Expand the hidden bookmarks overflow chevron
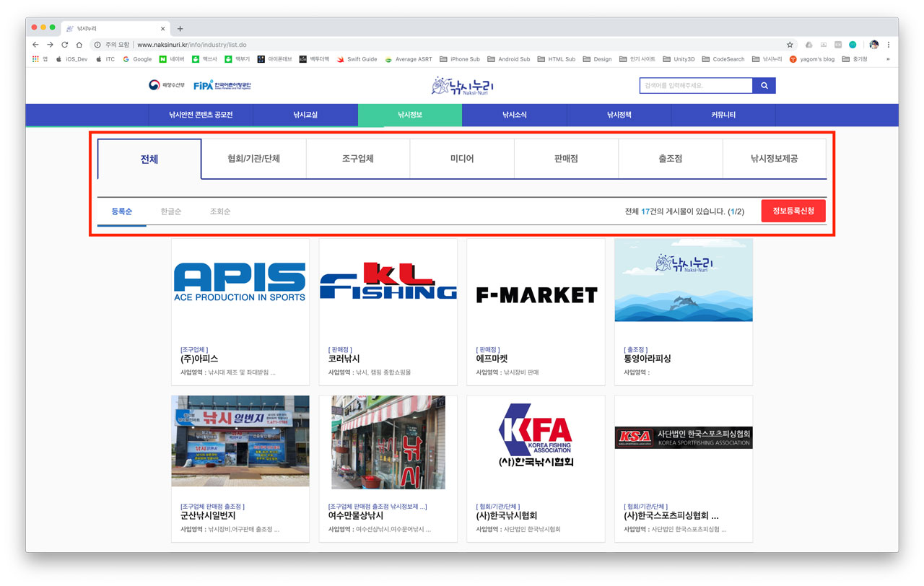The height and width of the screenshot is (586, 924). tap(888, 59)
